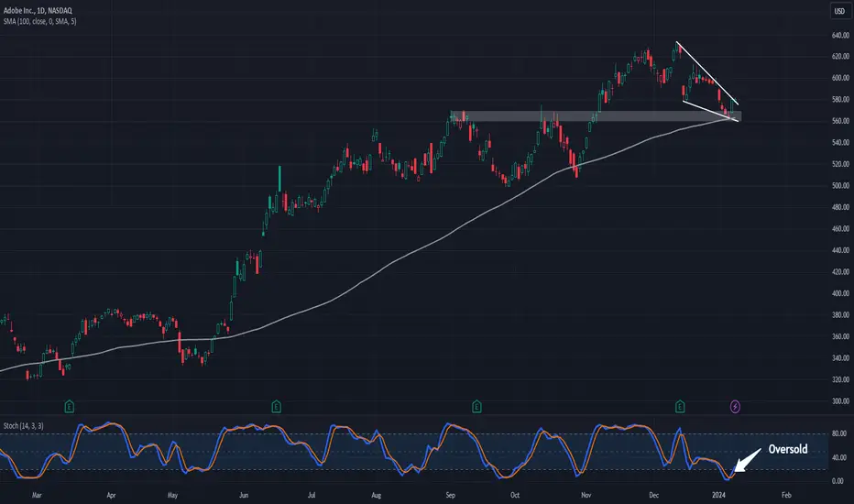Click the earnings E marker in mid-June

(276, 407)
